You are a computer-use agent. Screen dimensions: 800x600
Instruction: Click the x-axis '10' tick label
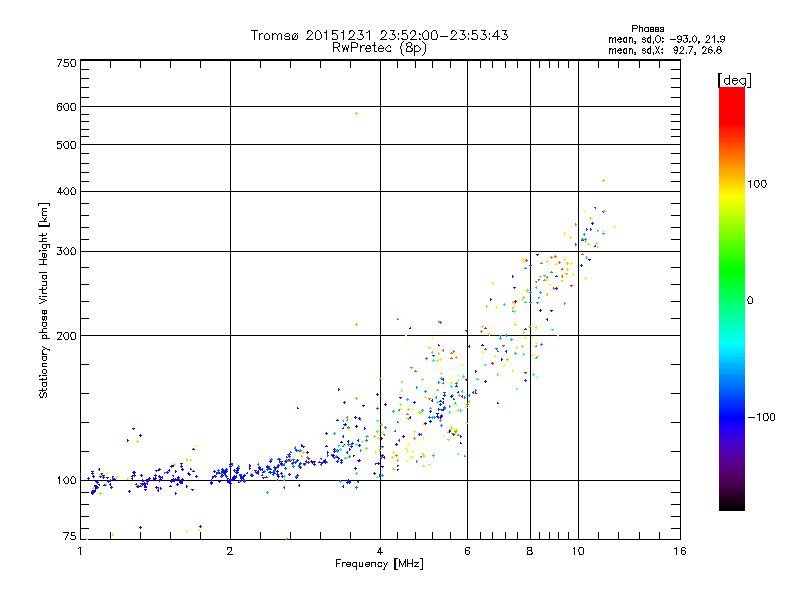(x=578, y=551)
